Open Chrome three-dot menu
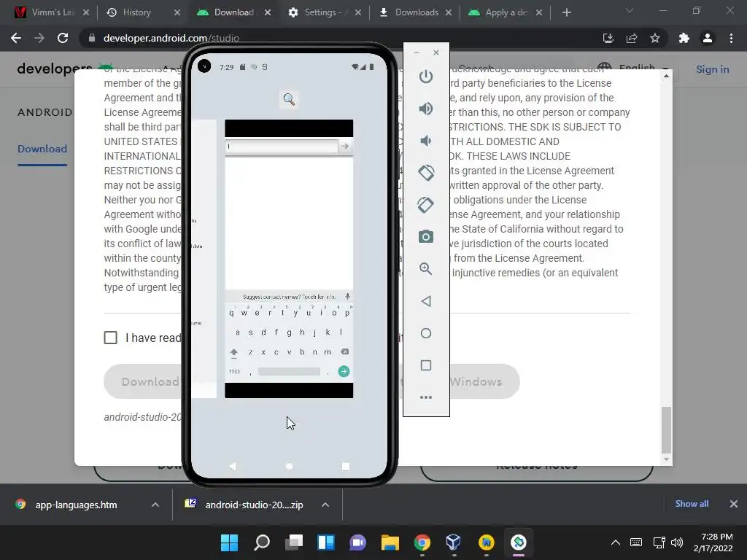This screenshot has height=560, width=747. [x=731, y=38]
